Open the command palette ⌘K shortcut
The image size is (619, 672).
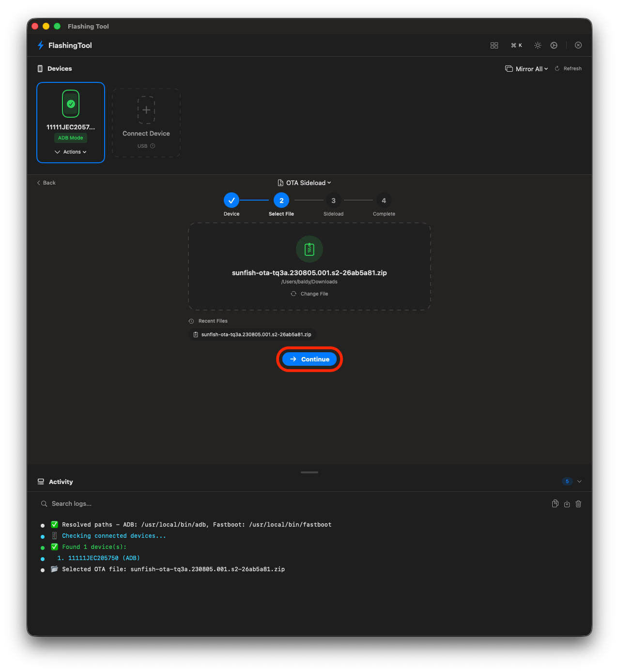coord(516,45)
